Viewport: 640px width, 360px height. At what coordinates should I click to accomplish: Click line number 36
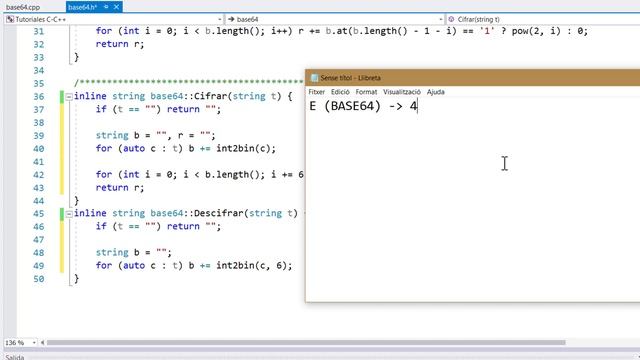pos(38,97)
